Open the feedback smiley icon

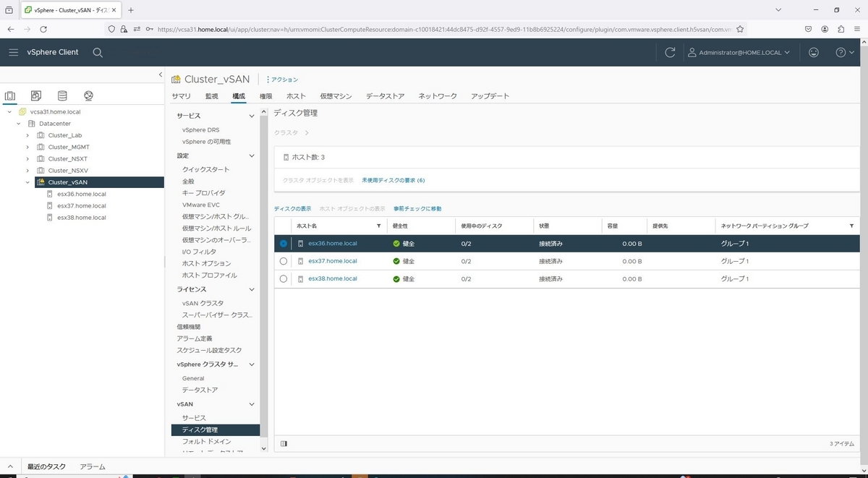[x=814, y=53]
